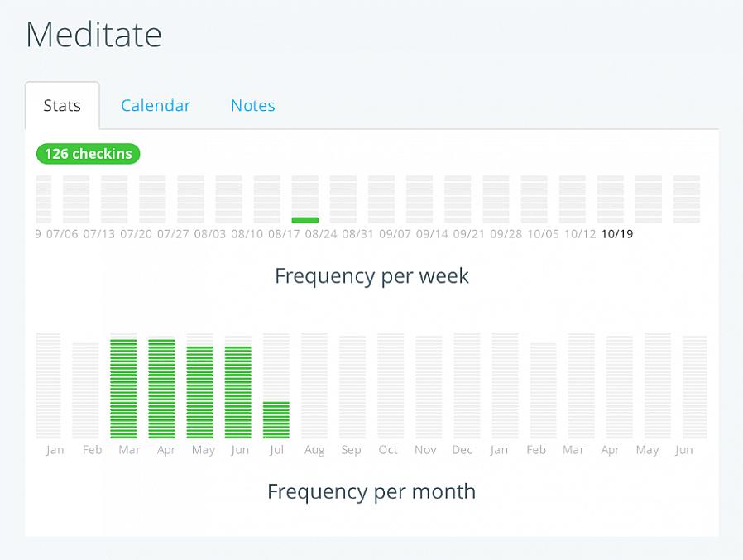
Task: Click the 126 checkins badge
Action: coord(89,154)
